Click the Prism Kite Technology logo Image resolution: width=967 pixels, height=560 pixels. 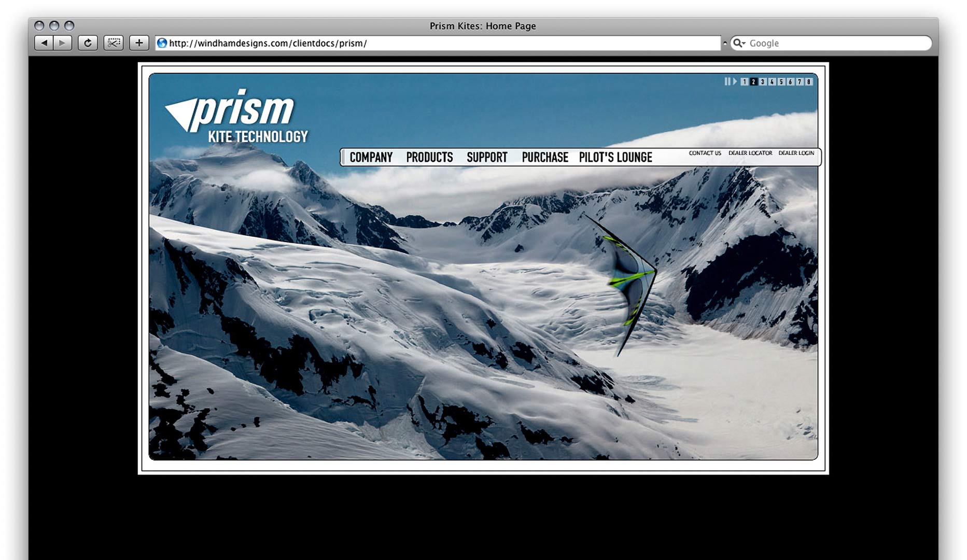point(236,117)
